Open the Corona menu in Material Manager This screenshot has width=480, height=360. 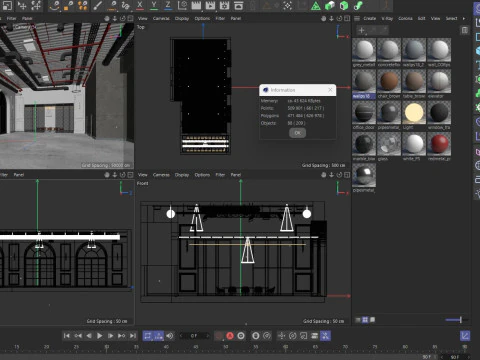[x=405, y=18]
